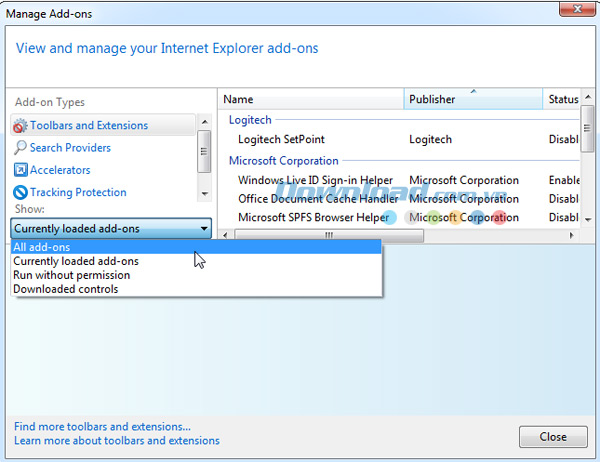Choose 'Currently loaded add-ons' list option

pos(76,261)
